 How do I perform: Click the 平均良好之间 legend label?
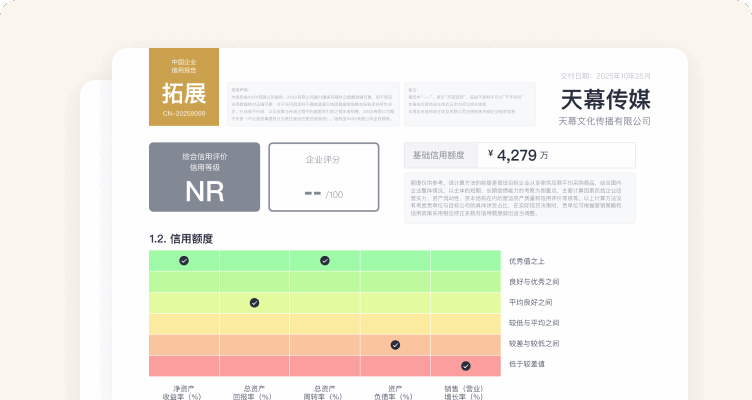531,302
